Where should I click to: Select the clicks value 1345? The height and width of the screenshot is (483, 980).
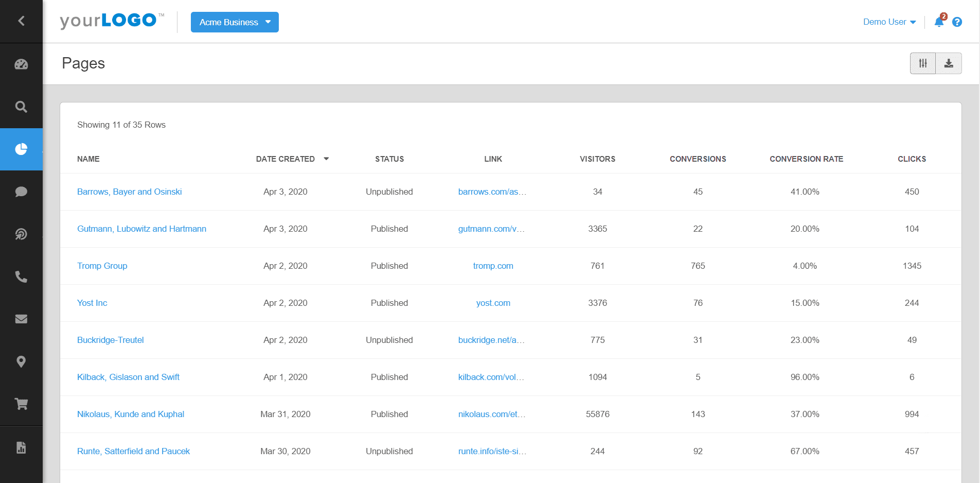912,266
